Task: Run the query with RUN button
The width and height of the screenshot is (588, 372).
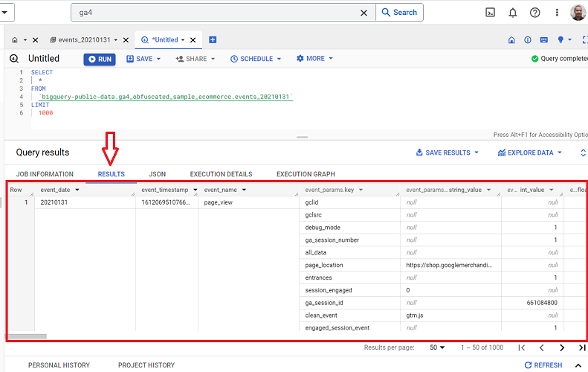Action: point(100,60)
